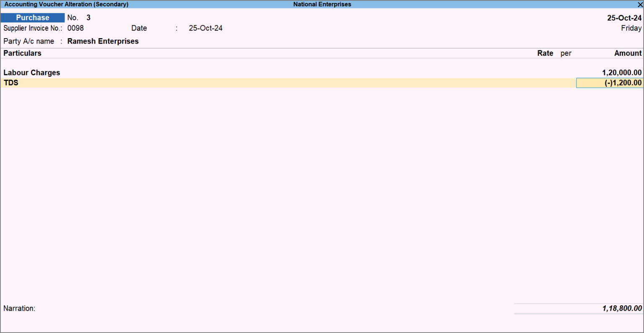
Task: Close the voucher alteration window
Action: (639, 4)
